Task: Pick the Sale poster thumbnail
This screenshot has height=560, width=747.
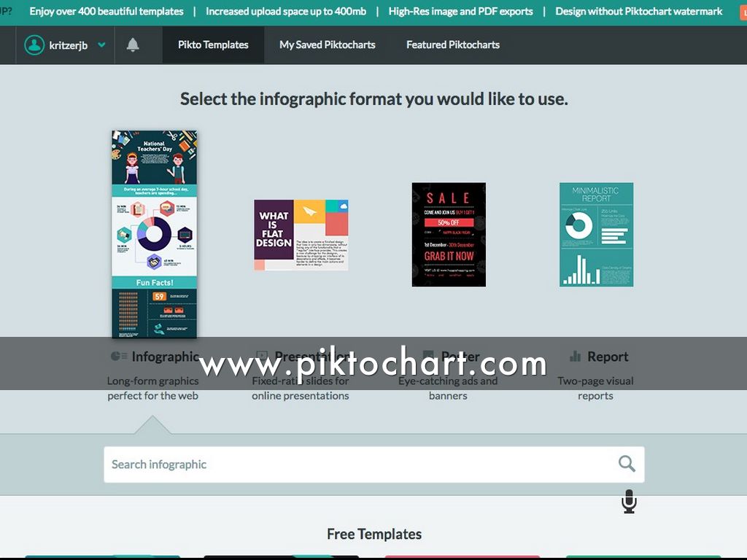Action: coord(449,234)
